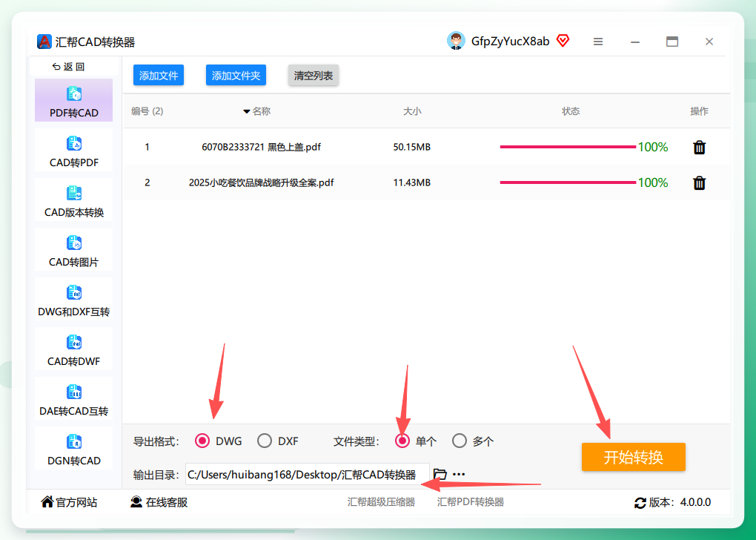
Task: Click progress bar of 6070B2333721 黑色上盖.pdf
Action: 568,147
